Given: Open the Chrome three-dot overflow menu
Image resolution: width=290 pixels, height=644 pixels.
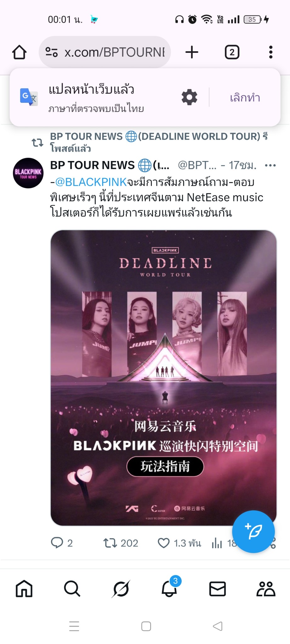Looking at the screenshot, I should pos(270,52).
